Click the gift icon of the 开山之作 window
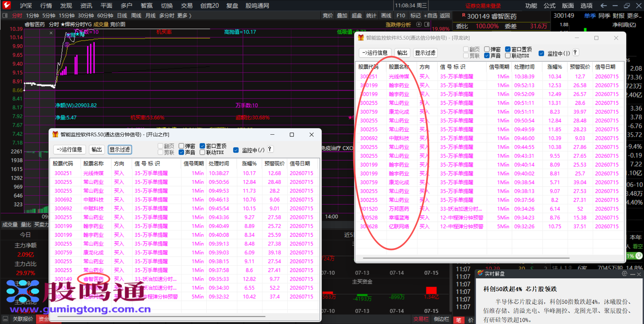Screen dimensions: 644x324 point(55,134)
